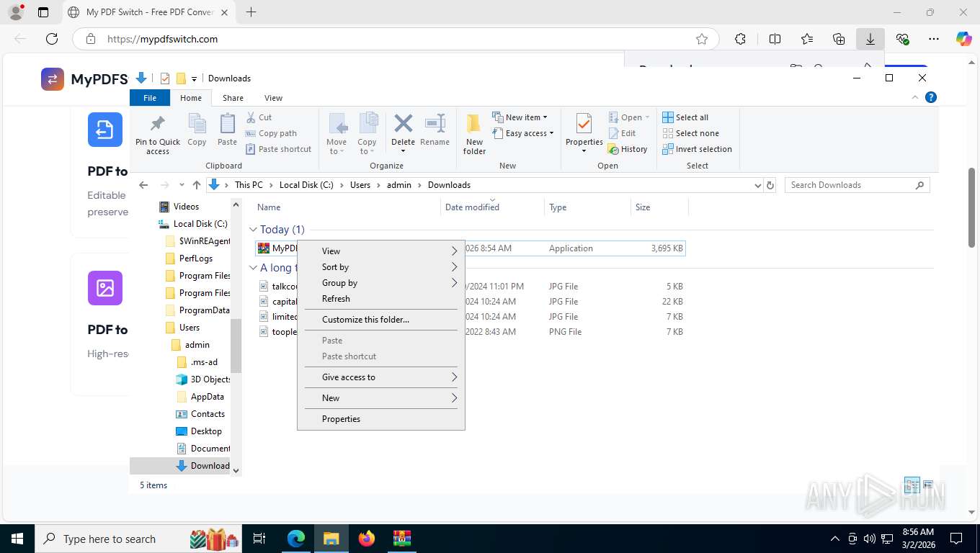Screen dimensions: 980x553
Task: Open Give access to submenu
Action: click(380, 377)
